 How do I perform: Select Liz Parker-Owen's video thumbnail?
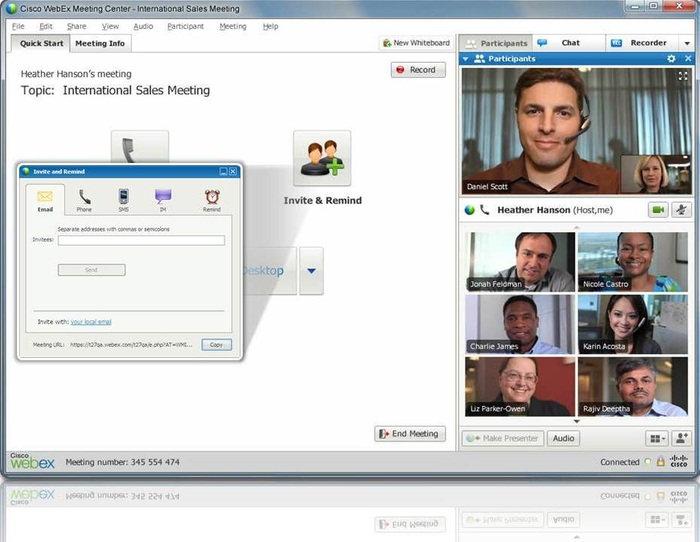coord(520,387)
